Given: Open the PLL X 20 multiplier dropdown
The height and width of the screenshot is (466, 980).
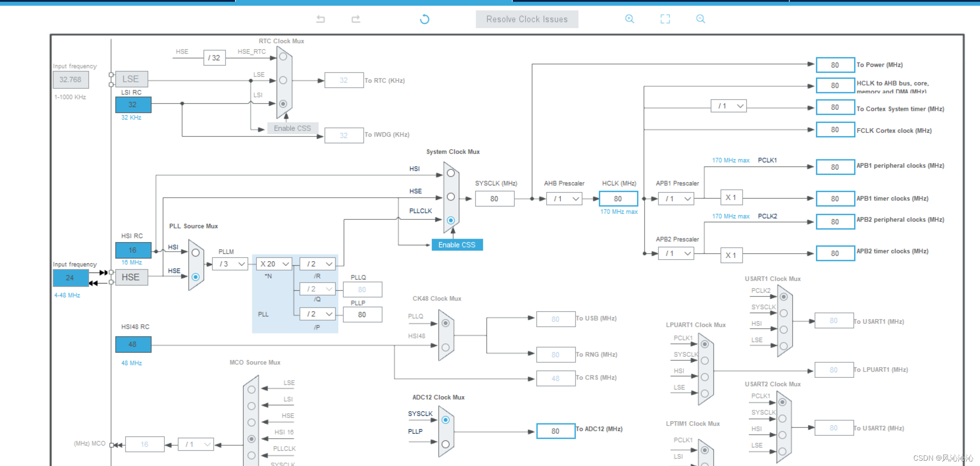Looking at the screenshot, I should 274,264.
